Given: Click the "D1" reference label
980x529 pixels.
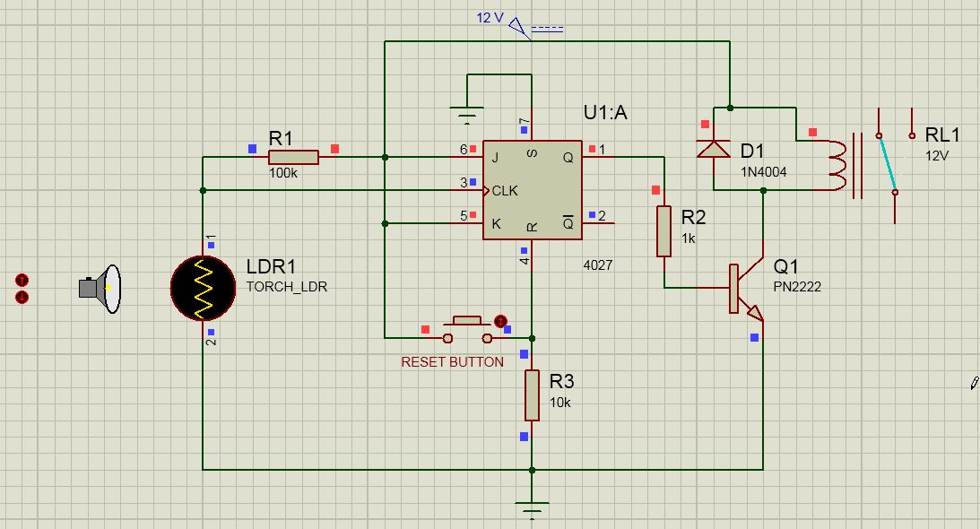Looking at the screenshot, I should pos(752,151).
